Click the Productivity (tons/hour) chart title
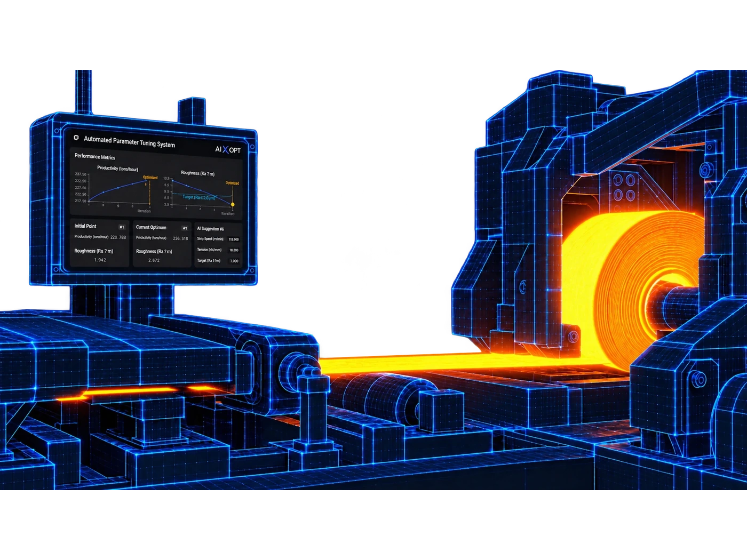747x560 pixels. tap(117, 169)
